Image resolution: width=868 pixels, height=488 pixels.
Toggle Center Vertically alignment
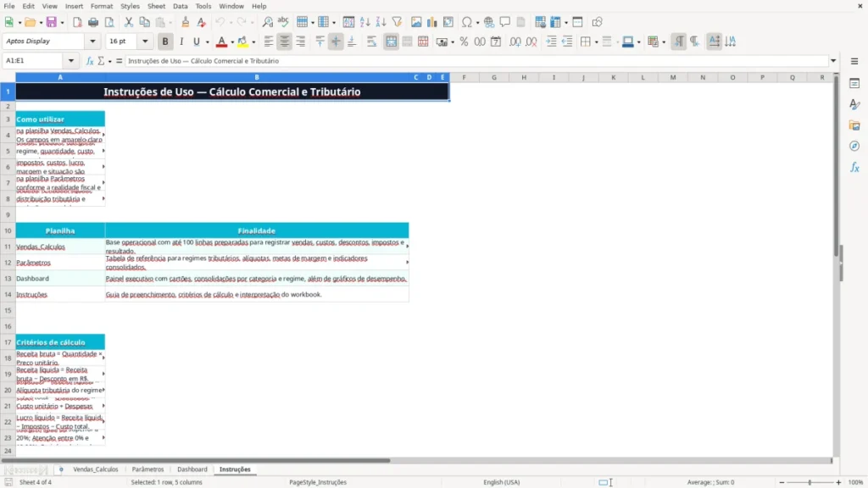click(336, 42)
